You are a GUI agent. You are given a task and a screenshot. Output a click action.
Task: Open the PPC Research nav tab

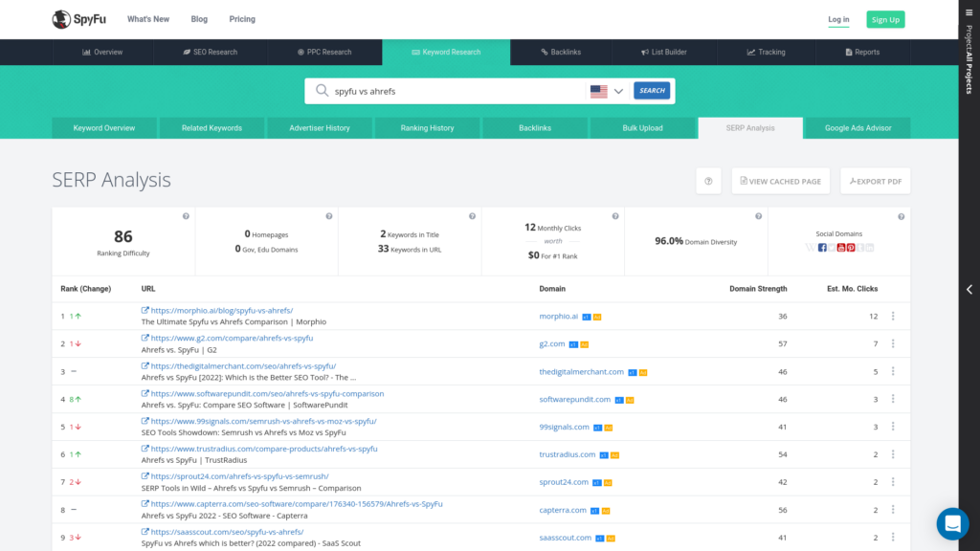(x=325, y=52)
